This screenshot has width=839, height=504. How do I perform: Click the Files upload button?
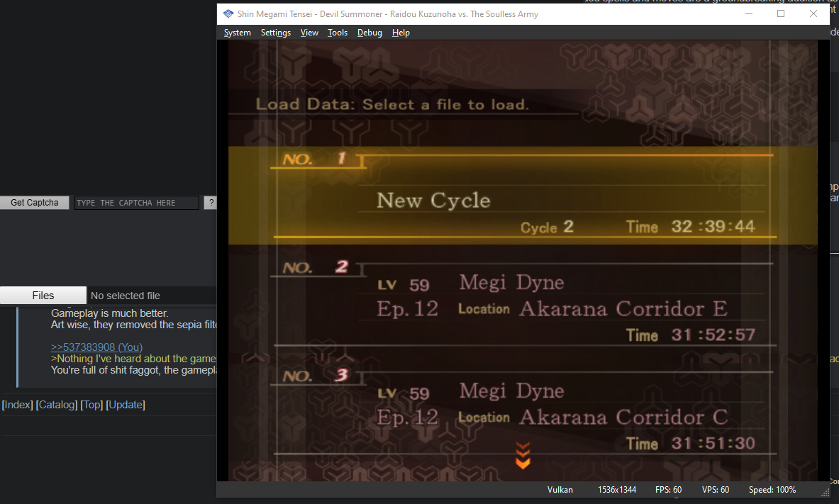click(43, 296)
